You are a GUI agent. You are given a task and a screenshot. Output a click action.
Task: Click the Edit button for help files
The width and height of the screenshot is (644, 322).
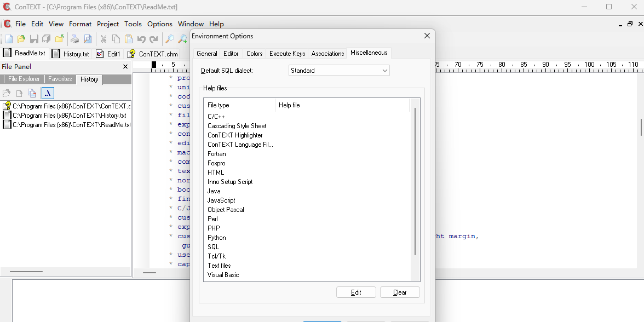point(356,292)
